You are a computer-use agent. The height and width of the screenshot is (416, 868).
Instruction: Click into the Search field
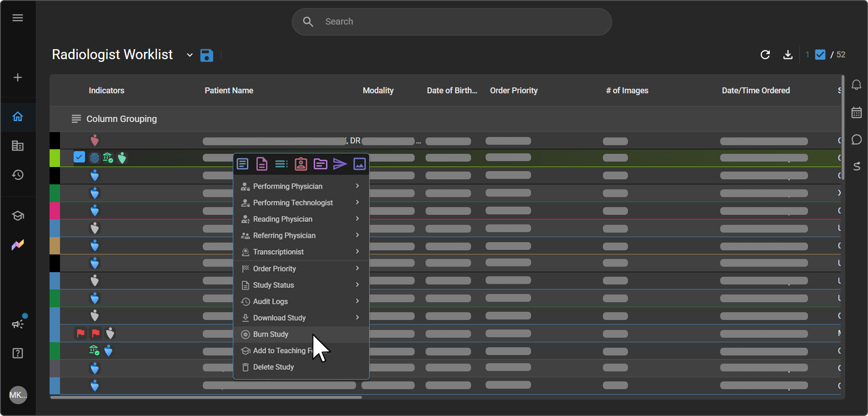pos(452,22)
